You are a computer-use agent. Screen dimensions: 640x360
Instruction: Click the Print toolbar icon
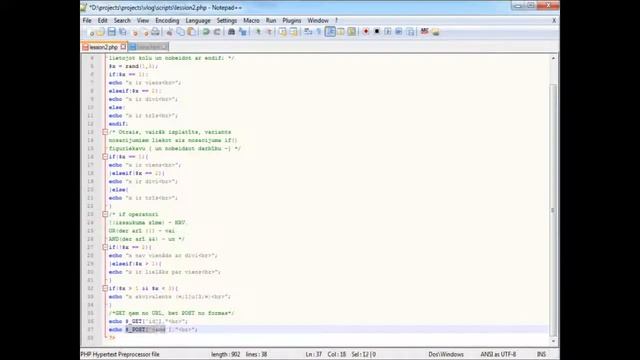point(156,32)
